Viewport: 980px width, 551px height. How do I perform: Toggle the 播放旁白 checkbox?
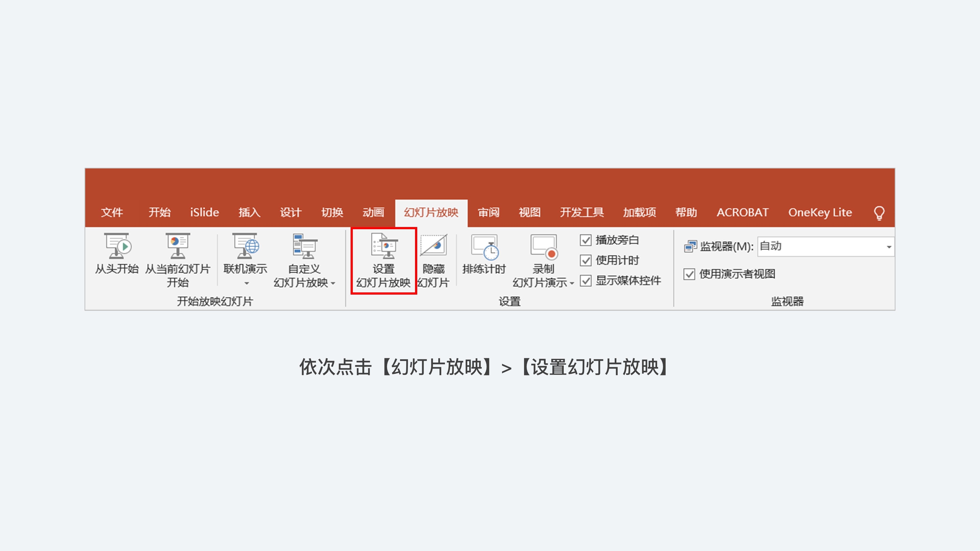pos(586,240)
